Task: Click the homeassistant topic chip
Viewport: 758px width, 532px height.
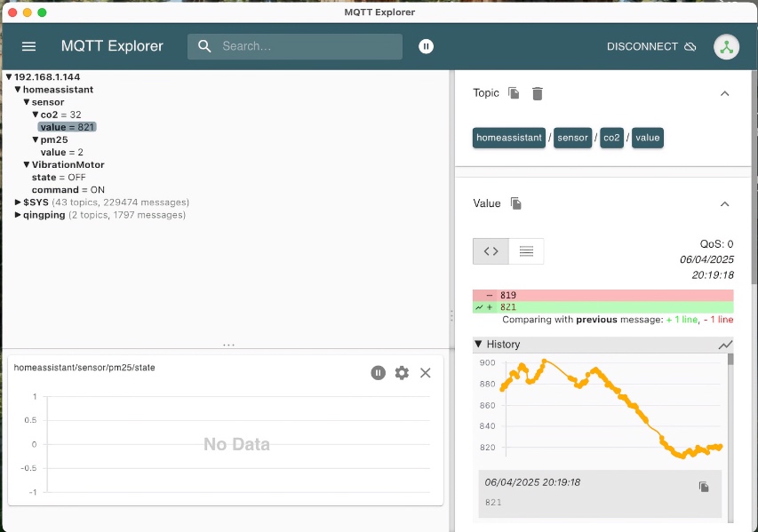Action: click(509, 138)
